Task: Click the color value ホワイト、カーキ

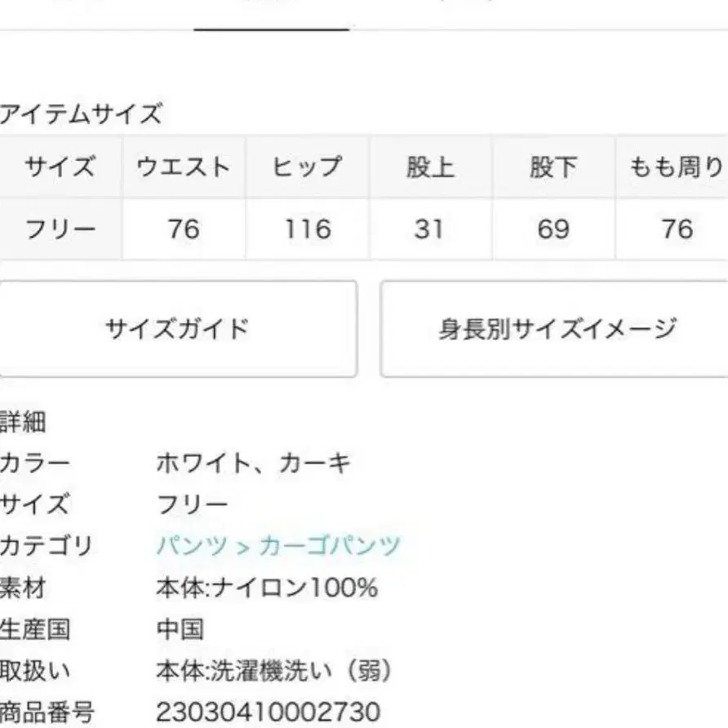Action: coord(253,464)
